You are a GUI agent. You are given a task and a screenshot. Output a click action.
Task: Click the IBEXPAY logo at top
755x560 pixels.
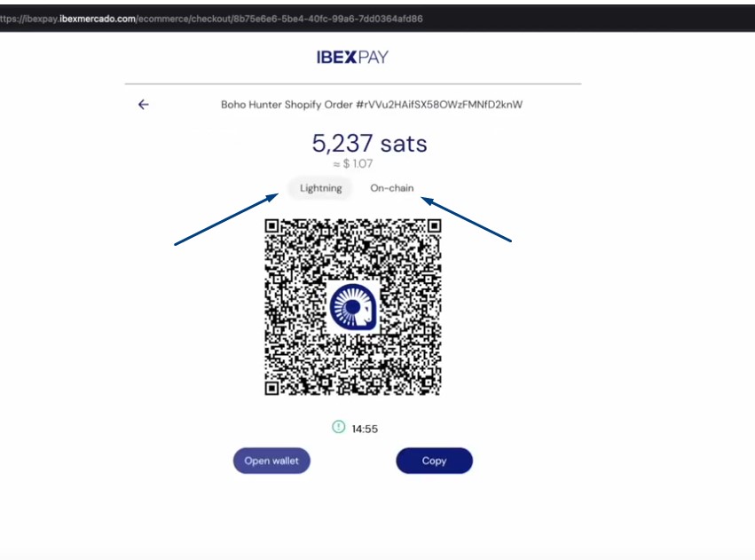tap(352, 58)
